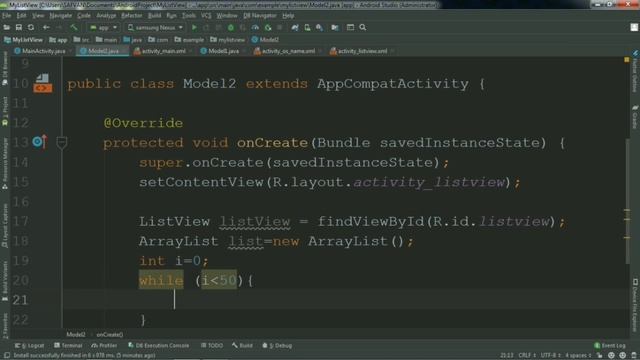
Task: Open the Build menu
Action: click(154, 16)
